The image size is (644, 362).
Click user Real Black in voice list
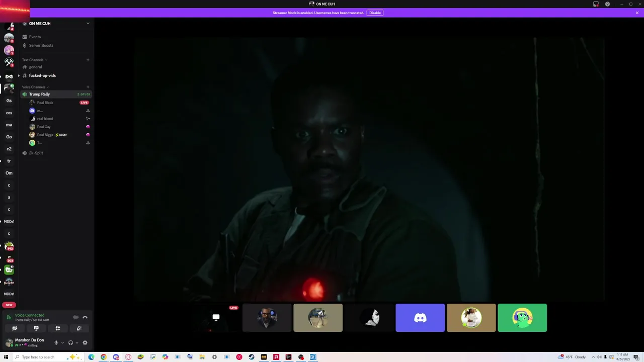point(44,103)
